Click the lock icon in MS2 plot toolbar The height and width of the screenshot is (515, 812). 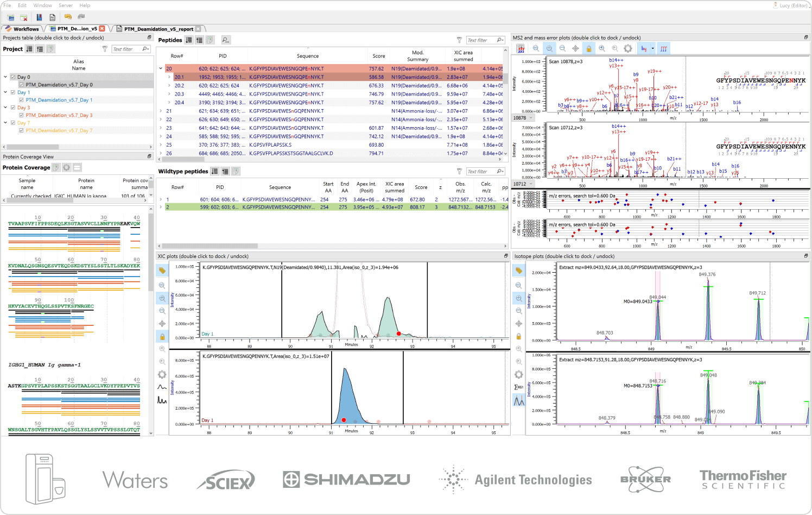click(588, 48)
